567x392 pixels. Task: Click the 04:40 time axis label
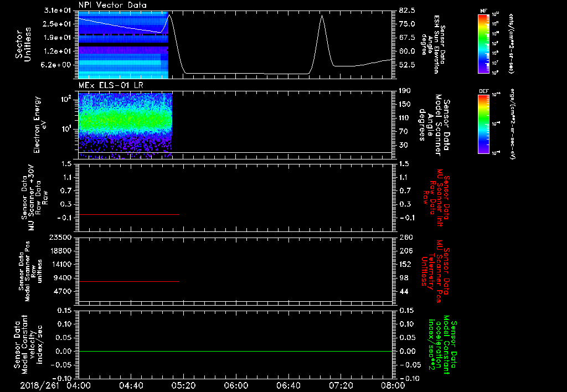click(131, 385)
